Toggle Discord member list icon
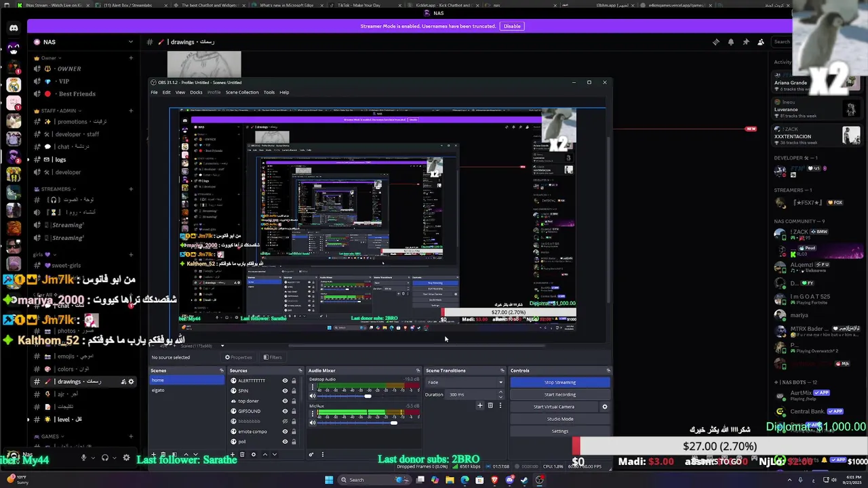 pyautogui.click(x=761, y=42)
